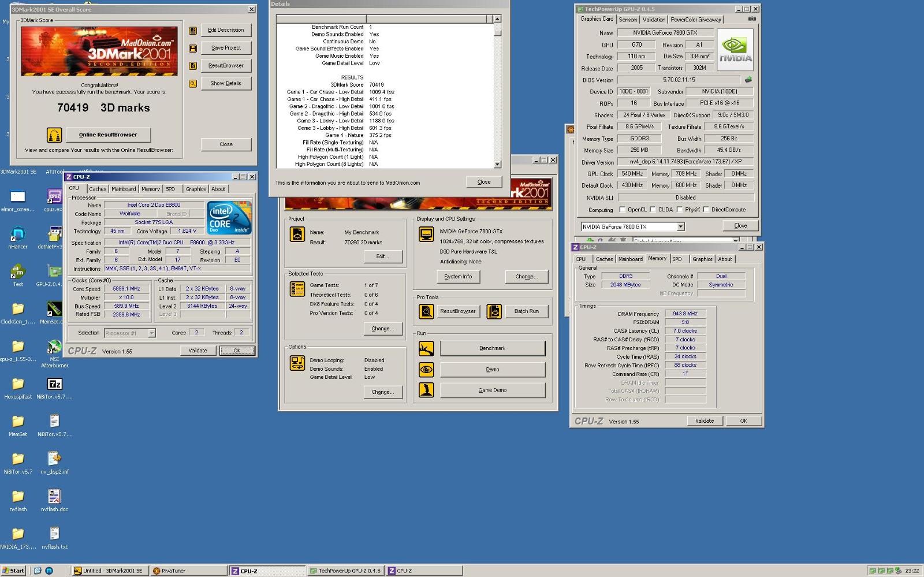
Task: Open the Sensors tab in GPU-Z
Action: coord(628,20)
